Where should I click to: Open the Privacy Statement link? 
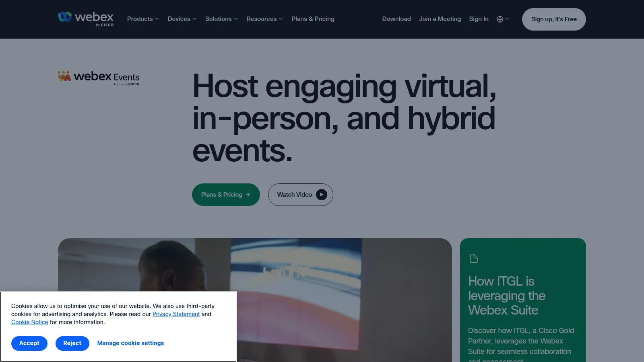[x=176, y=314]
